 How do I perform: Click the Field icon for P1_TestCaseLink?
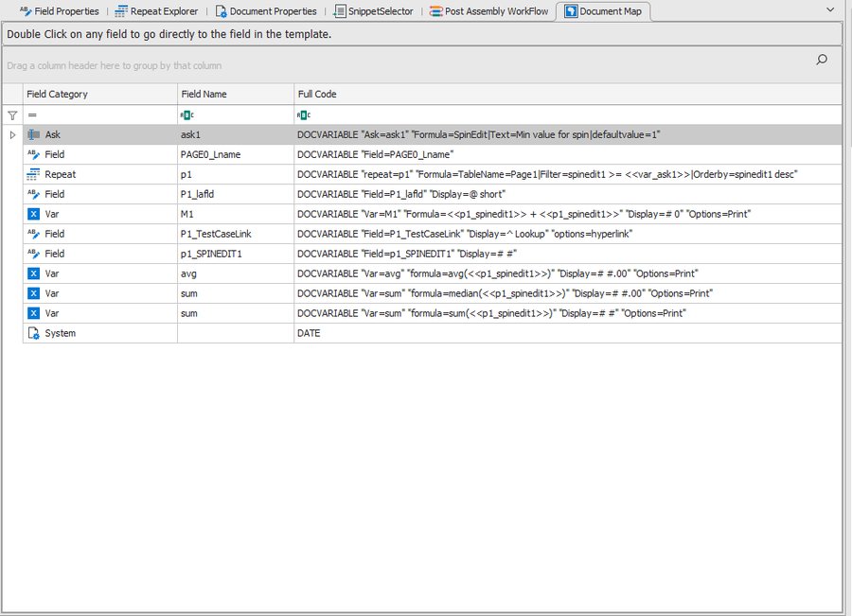pos(34,234)
